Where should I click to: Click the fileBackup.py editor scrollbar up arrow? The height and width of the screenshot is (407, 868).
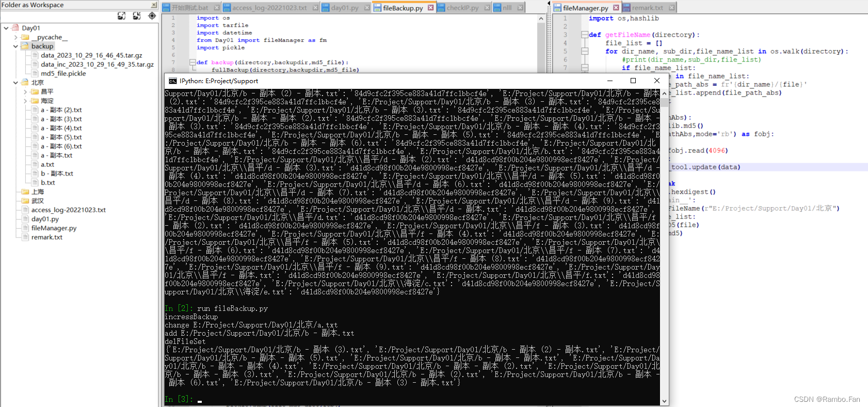point(541,19)
